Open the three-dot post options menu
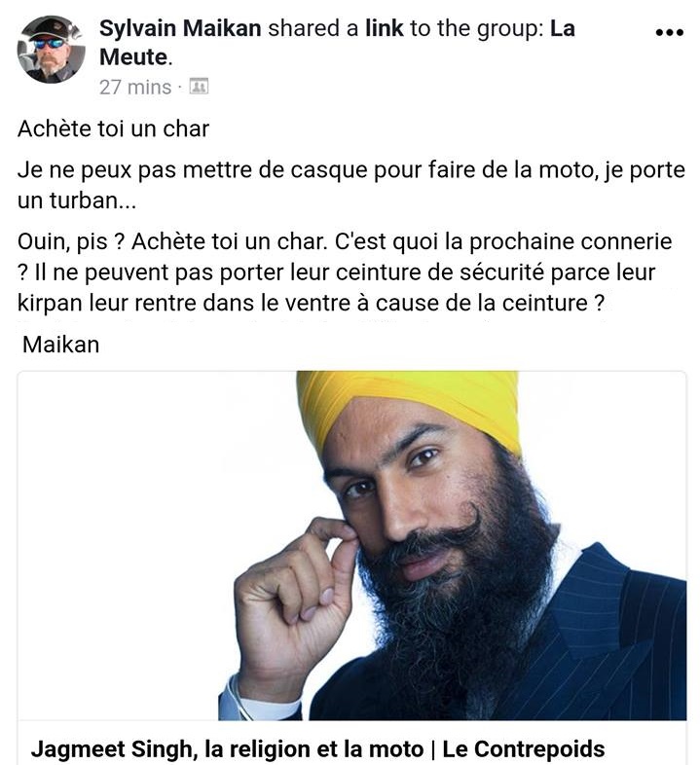The image size is (700, 765). pos(670,33)
